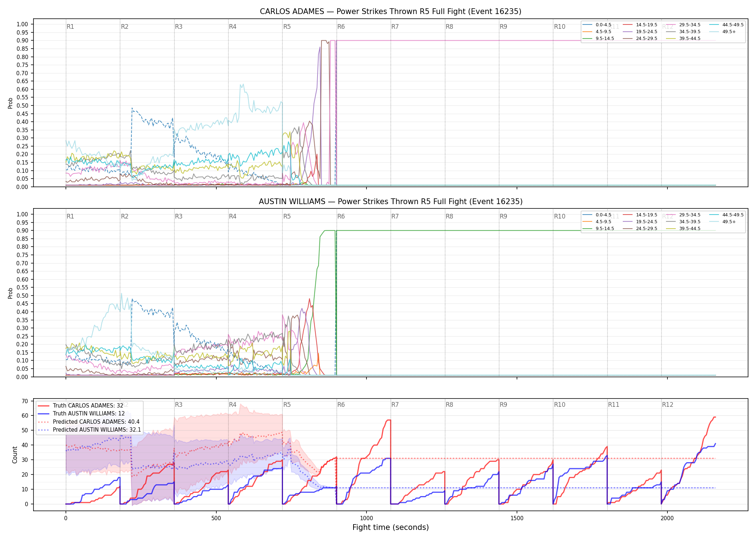Viewport: 756px width, 540px height.
Task: Click the Count y-axis label on bottom chart
Action: tap(15, 455)
